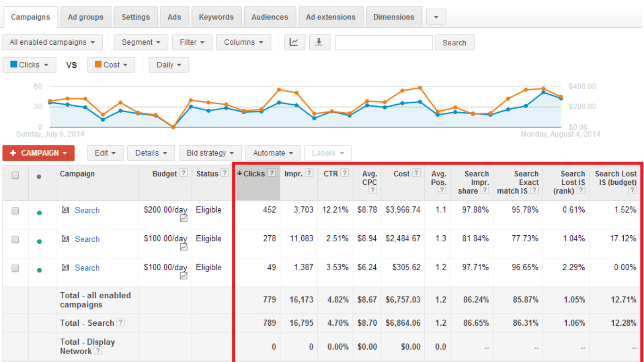Click the help icon next to Budget
The width and height of the screenshot is (644, 362).
(184, 173)
